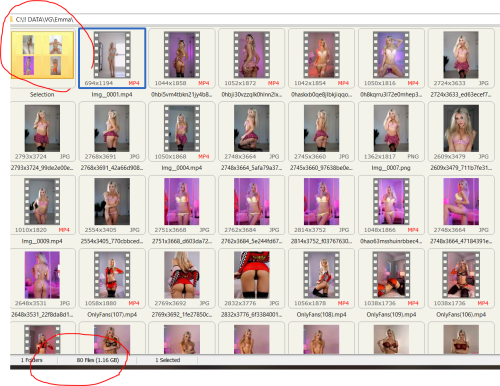Image resolution: width=500 pixels, height=386 pixels.
Task: Click the "1 Folders" status bar entry
Action: [x=32, y=360]
